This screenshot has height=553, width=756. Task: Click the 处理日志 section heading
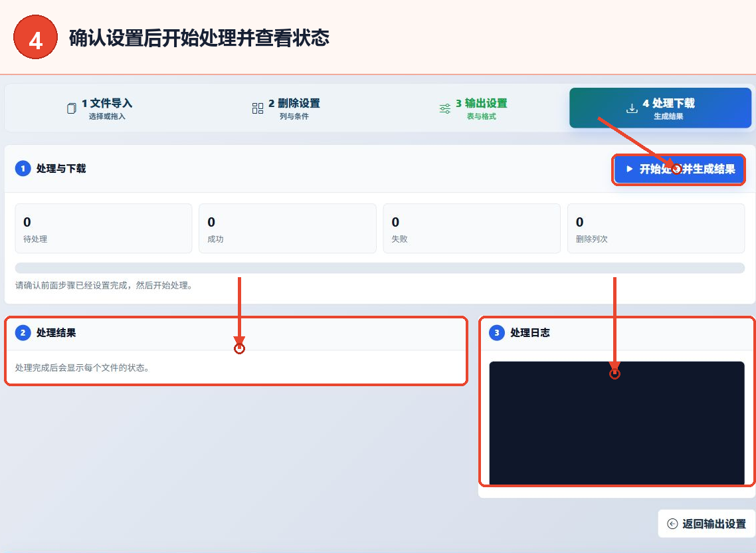coord(530,332)
